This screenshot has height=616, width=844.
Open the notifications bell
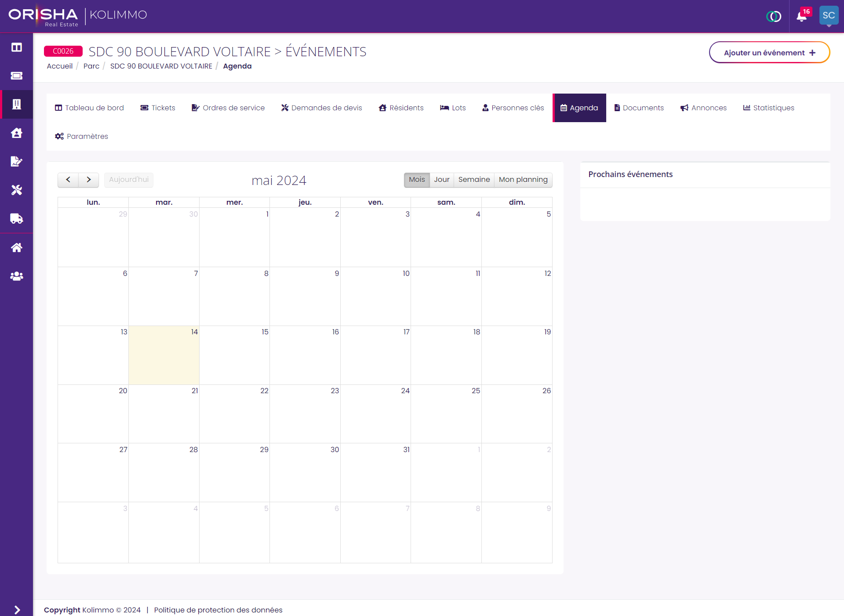[x=802, y=17]
